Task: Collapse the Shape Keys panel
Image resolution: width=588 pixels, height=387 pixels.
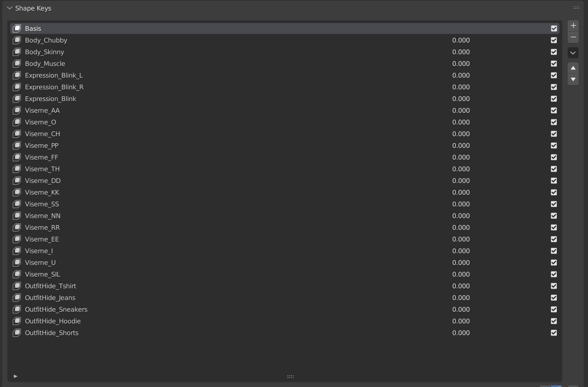Action: pyautogui.click(x=10, y=8)
